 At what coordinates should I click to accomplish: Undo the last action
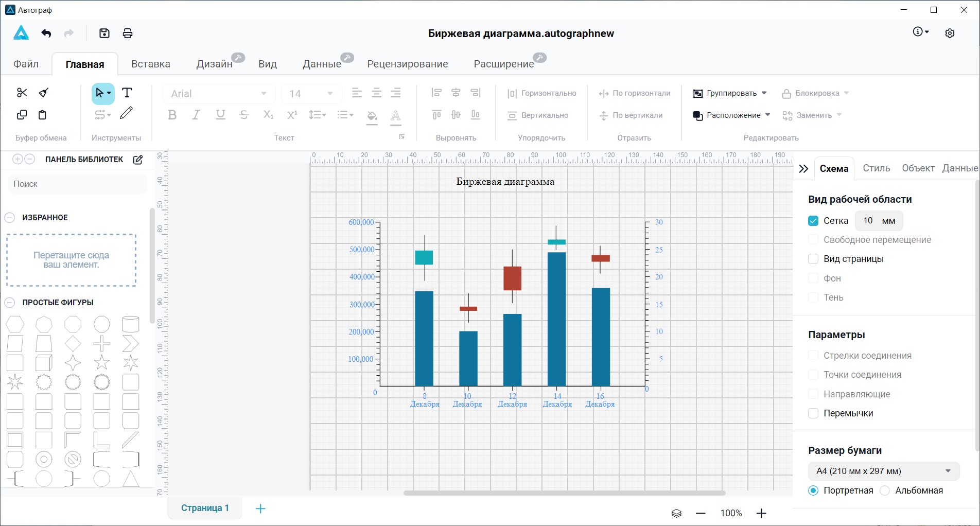[46, 33]
